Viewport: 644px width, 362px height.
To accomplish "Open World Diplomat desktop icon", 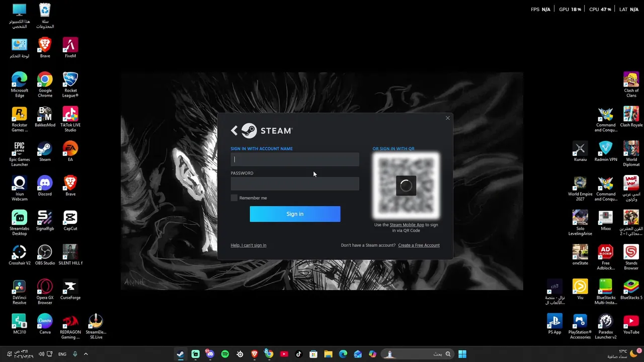I will pyautogui.click(x=631, y=153).
